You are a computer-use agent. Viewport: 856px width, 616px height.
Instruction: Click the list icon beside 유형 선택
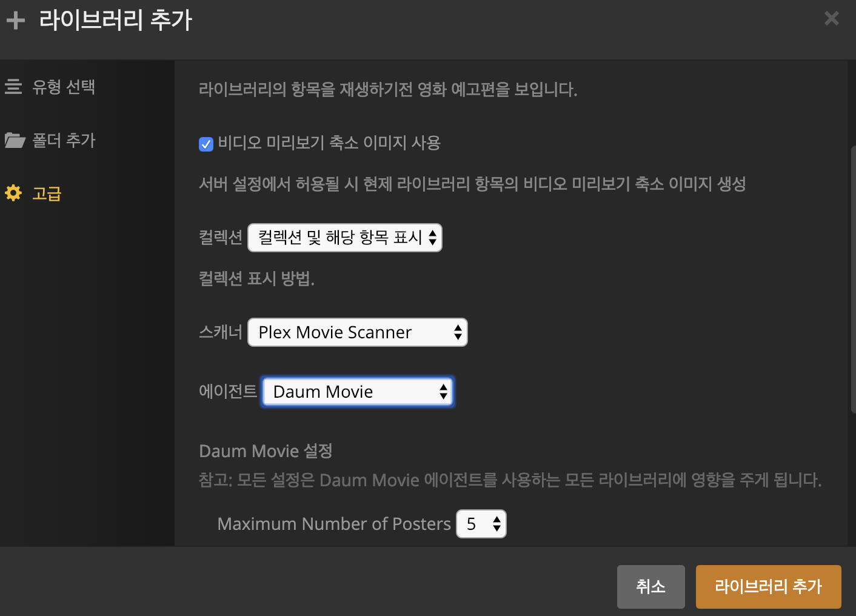pos(13,87)
